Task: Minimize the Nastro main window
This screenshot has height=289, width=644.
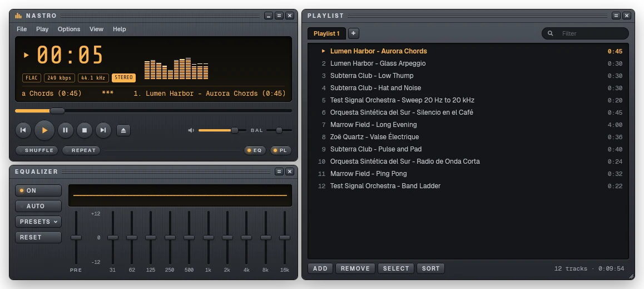Action: coord(268,16)
